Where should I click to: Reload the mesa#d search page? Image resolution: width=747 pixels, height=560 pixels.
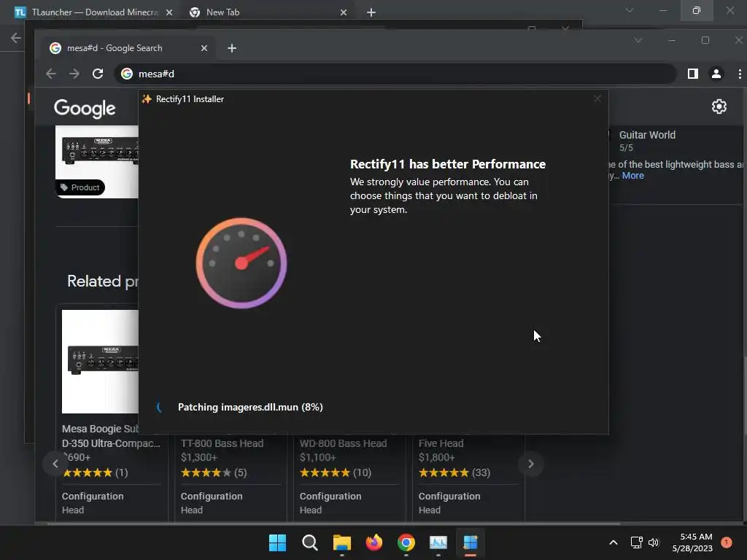98,74
